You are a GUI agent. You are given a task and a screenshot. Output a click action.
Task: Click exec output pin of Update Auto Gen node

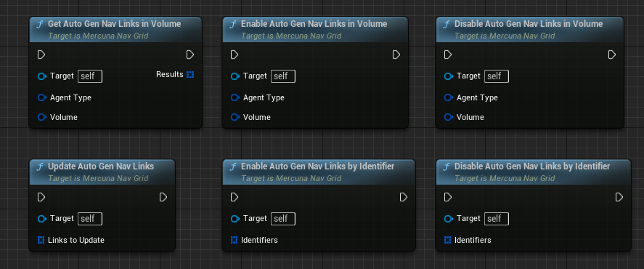pos(163,197)
